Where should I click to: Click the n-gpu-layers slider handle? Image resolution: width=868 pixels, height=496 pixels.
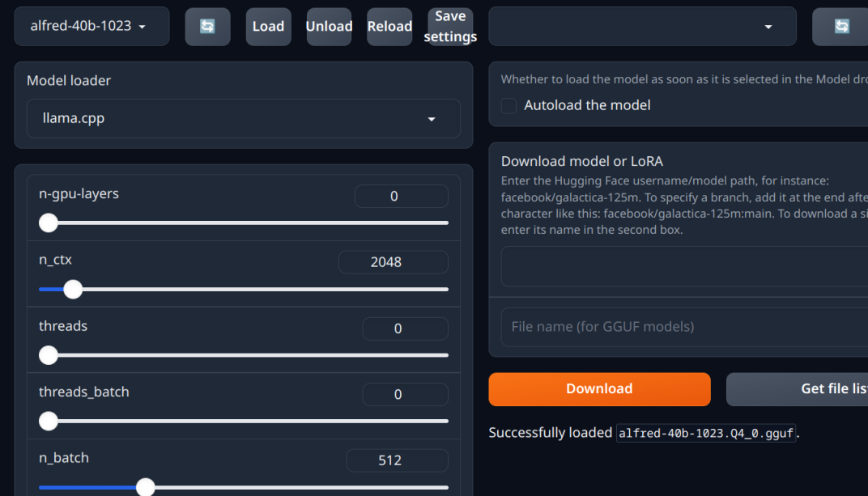(x=49, y=223)
